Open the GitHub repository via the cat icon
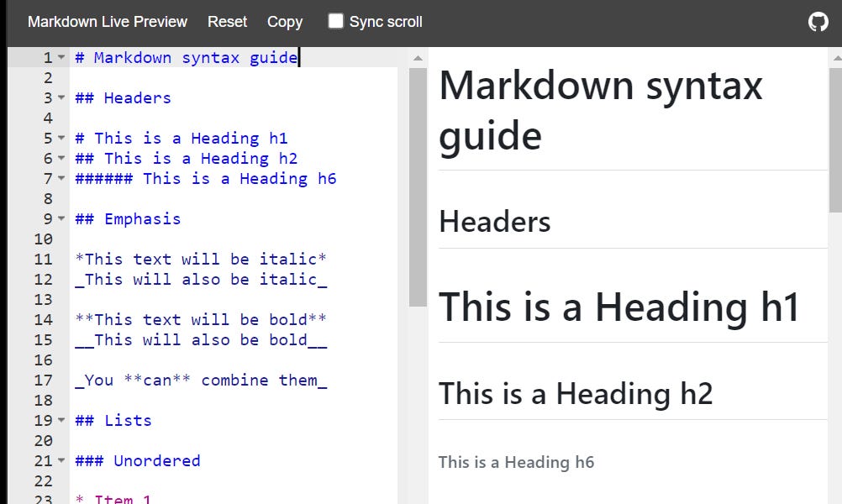This screenshot has width=842, height=504. (818, 22)
